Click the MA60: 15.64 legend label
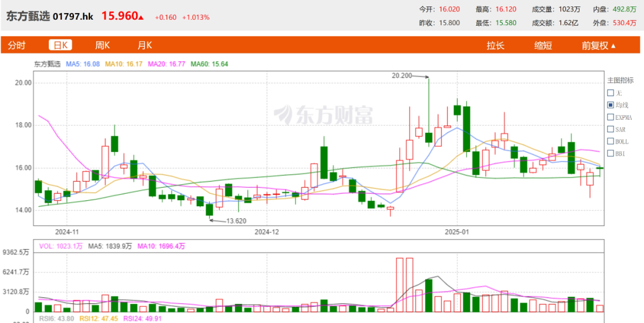This screenshot has height=323, width=644. pyautogui.click(x=209, y=64)
